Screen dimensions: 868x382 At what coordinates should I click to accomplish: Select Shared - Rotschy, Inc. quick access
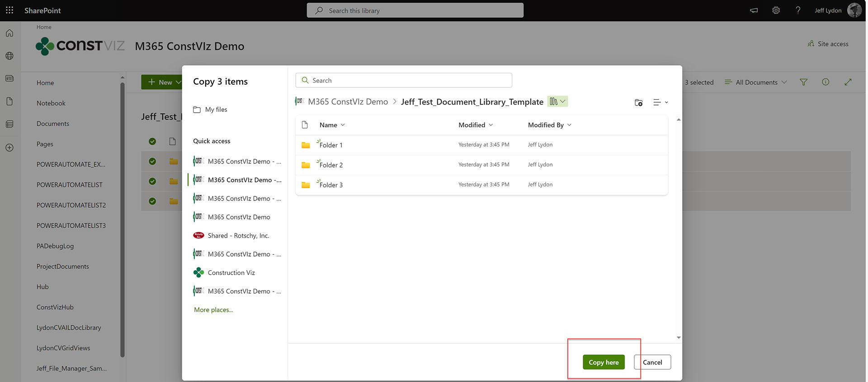click(x=237, y=235)
